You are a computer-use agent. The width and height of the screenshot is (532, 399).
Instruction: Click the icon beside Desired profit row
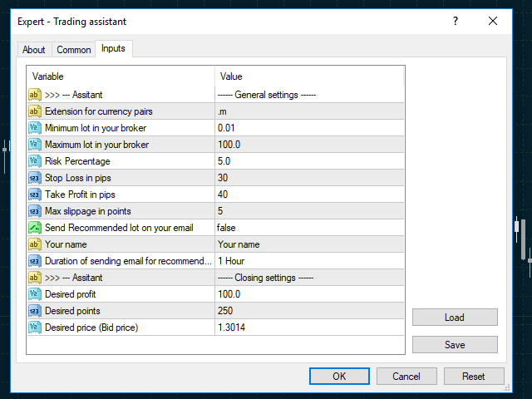click(35, 294)
